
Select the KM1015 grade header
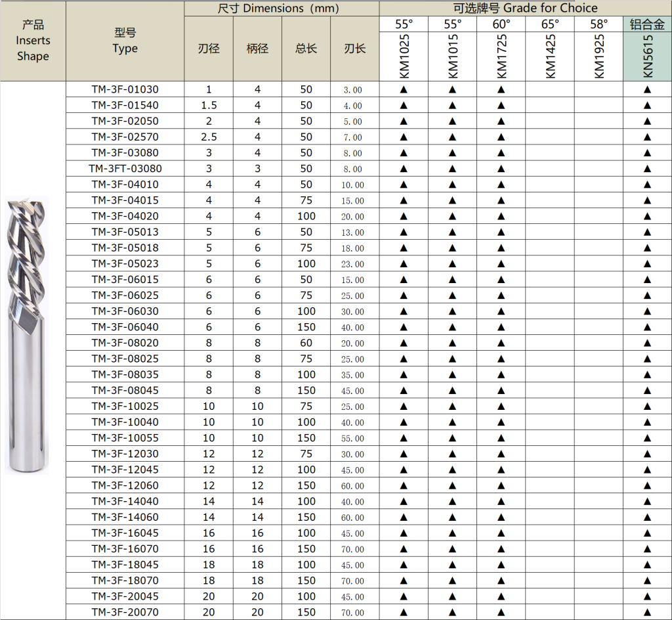point(453,56)
